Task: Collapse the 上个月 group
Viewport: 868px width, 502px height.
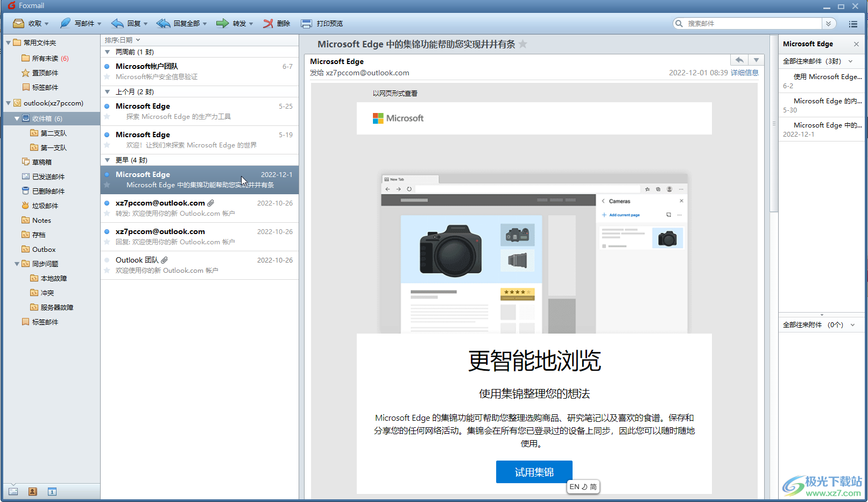Action: pyautogui.click(x=107, y=92)
